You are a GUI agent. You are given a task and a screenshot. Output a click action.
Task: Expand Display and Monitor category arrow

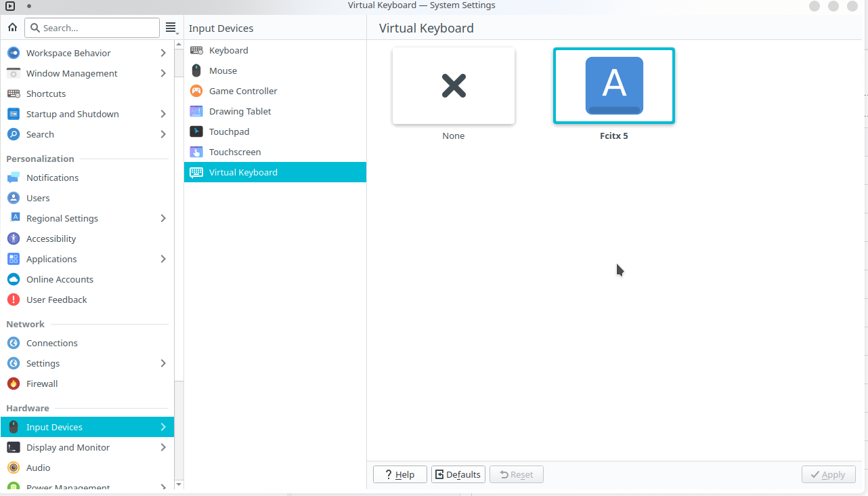tap(163, 447)
